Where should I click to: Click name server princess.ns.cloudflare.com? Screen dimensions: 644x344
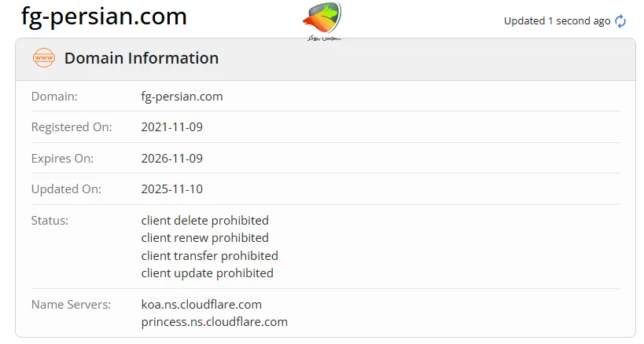[214, 322]
